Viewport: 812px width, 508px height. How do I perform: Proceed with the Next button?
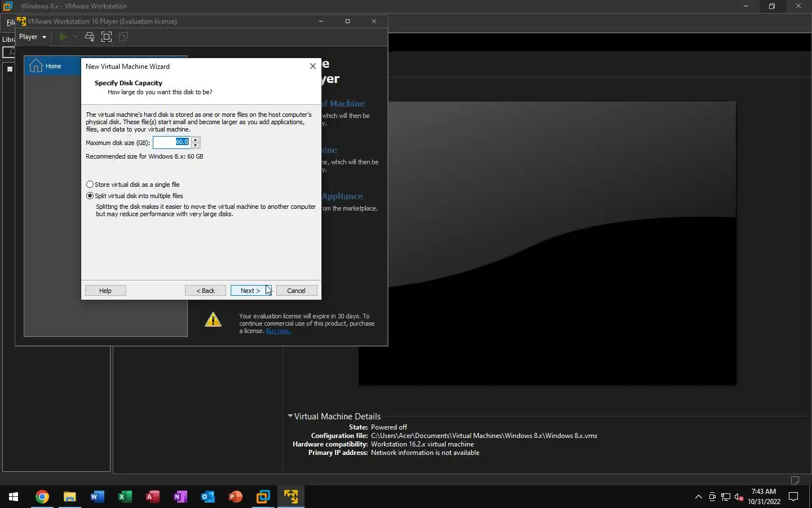tap(251, 291)
